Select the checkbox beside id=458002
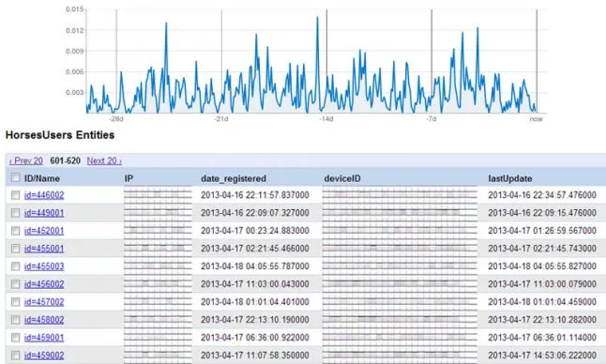 click(15, 320)
